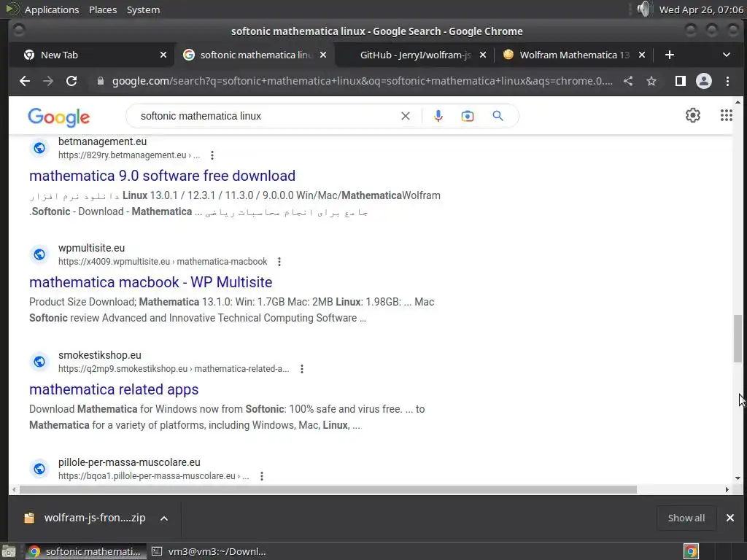Click the scroll right arrow of horizontal scrollbar

[x=727, y=489]
